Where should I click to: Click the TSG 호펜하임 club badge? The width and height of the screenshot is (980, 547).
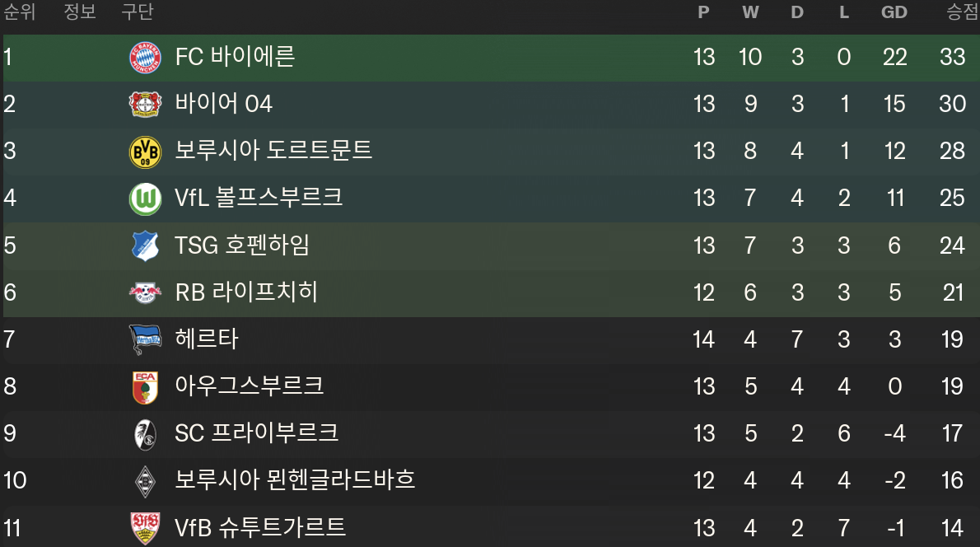click(145, 245)
